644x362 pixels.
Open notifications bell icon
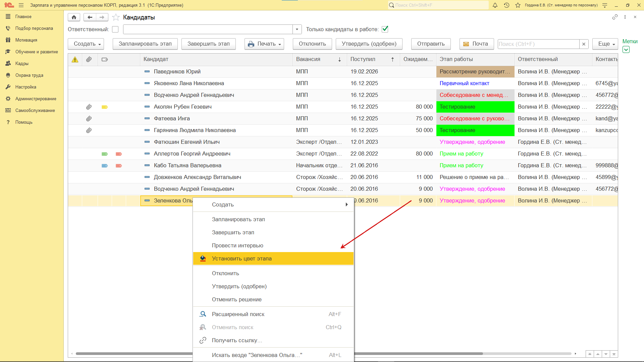[495, 5]
